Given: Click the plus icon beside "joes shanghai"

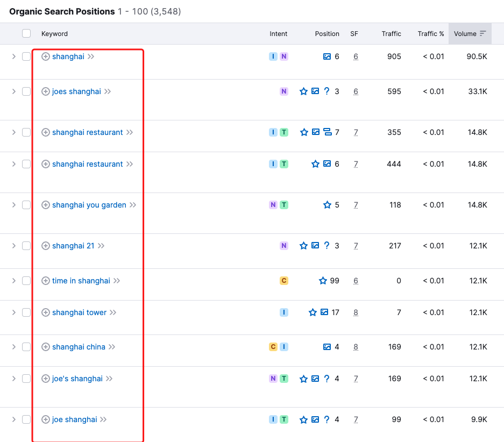Looking at the screenshot, I should [x=46, y=91].
